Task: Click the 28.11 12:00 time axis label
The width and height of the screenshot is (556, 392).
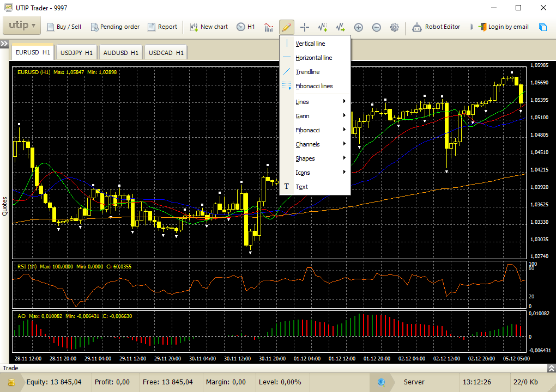Action: pos(28,359)
